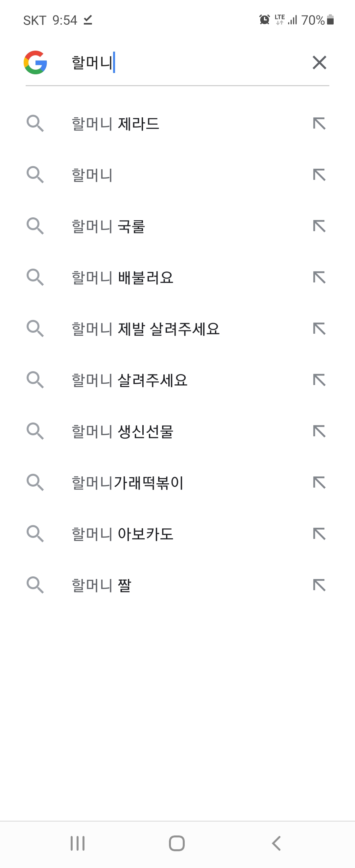Go back using the navigation bar
Screen dimensions: 355x868
[x=276, y=843]
